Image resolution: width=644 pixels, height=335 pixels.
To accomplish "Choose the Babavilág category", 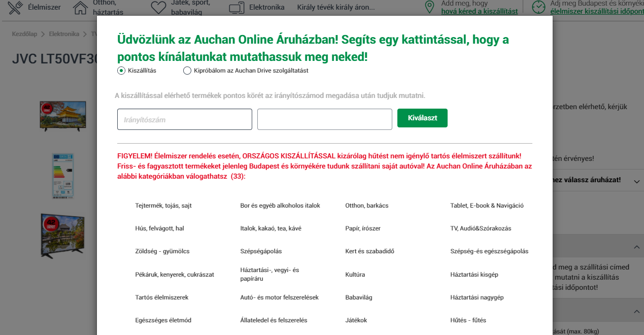I will [359, 297].
